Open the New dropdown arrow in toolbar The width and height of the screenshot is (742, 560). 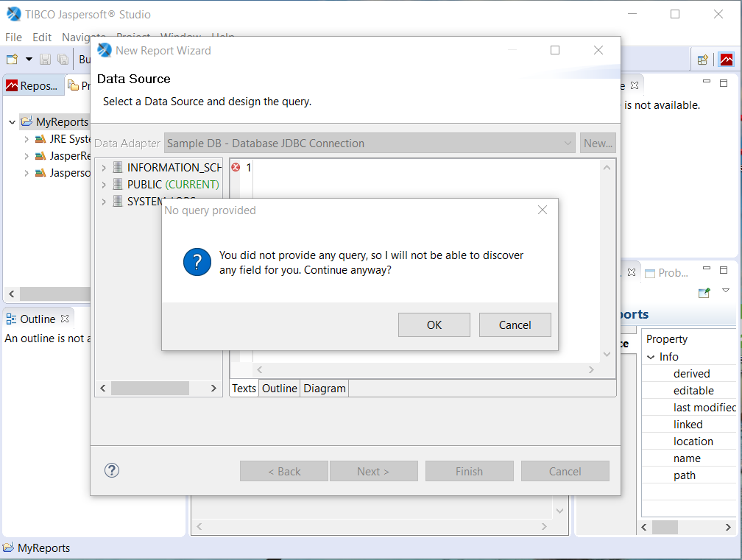(29, 59)
